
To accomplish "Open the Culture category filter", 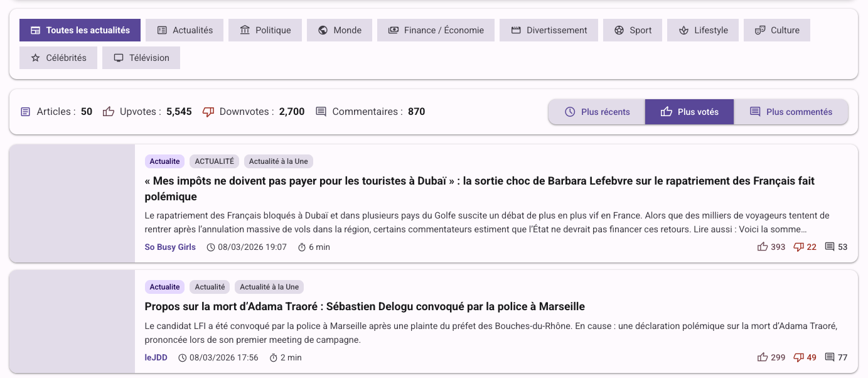I will (776, 30).
